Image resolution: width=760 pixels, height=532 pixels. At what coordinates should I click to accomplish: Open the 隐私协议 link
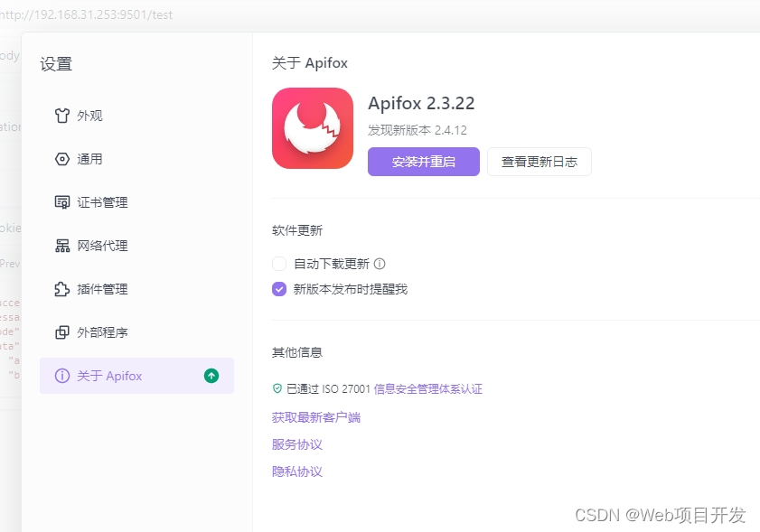[297, 471]
